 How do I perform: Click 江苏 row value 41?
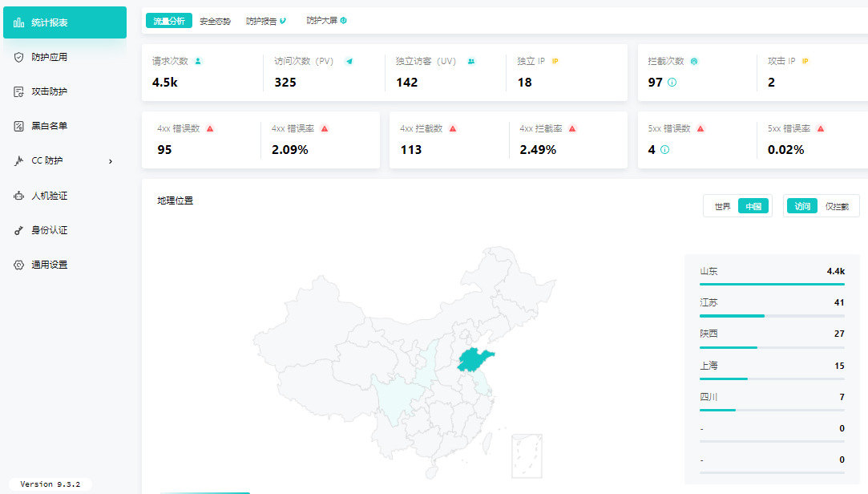coord(839,302)
